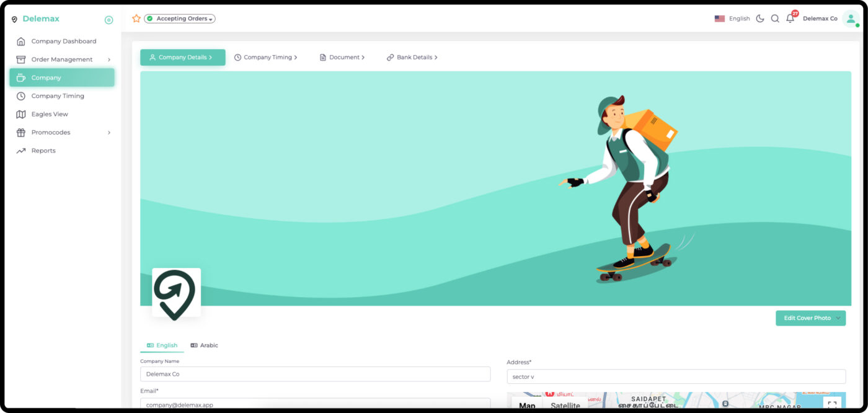
Task: Open the English language selector
Action: point(732,19)
